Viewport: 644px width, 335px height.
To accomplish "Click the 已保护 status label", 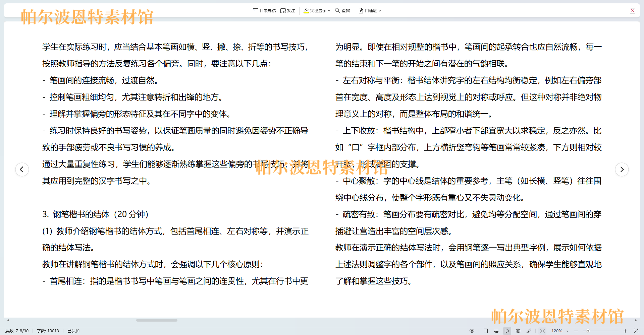I will 73,331.
